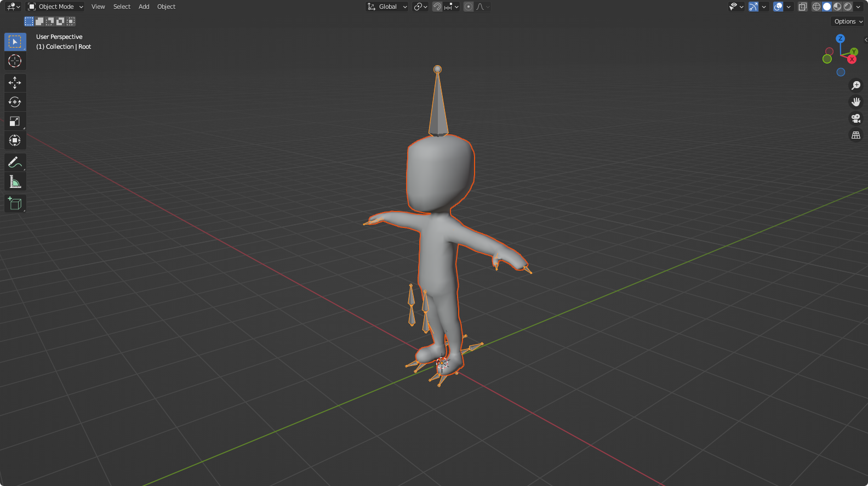
Task: Toggle viewport gizmos visibility
Action: 753,7
